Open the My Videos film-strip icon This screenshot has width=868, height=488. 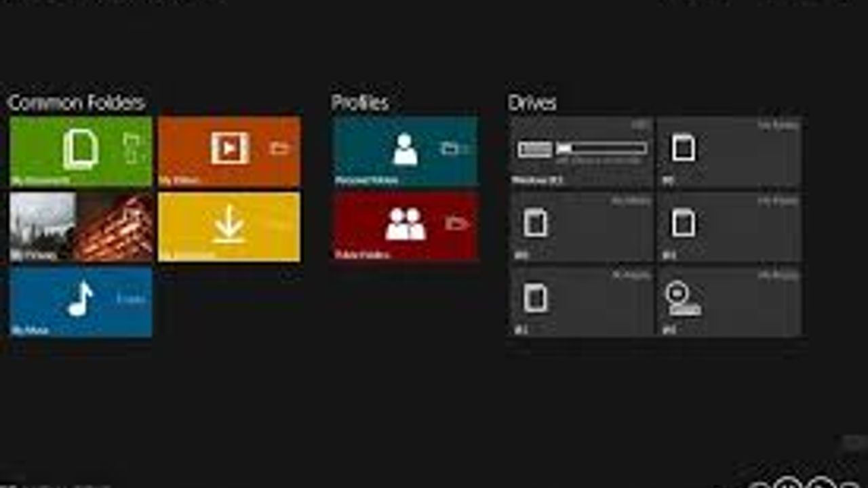229,148
